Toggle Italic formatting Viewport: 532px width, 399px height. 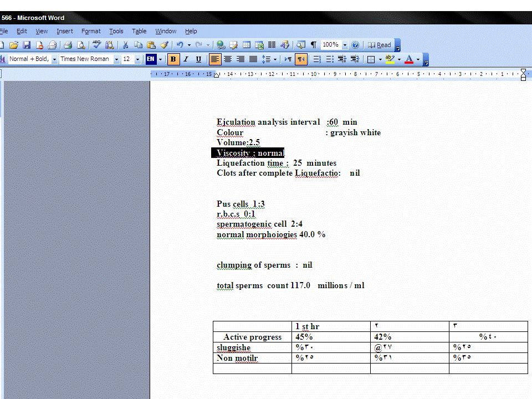pyautogui.click(x=186, y=59)
